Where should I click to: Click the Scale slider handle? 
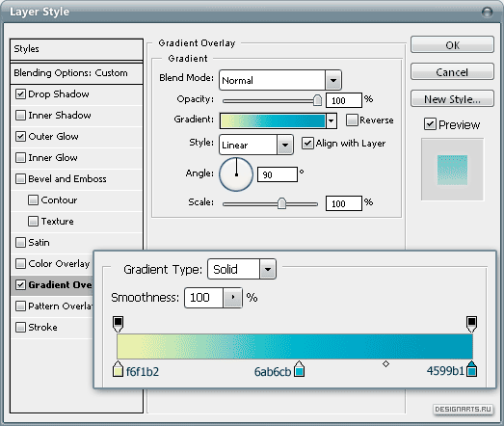pos(281,203)
